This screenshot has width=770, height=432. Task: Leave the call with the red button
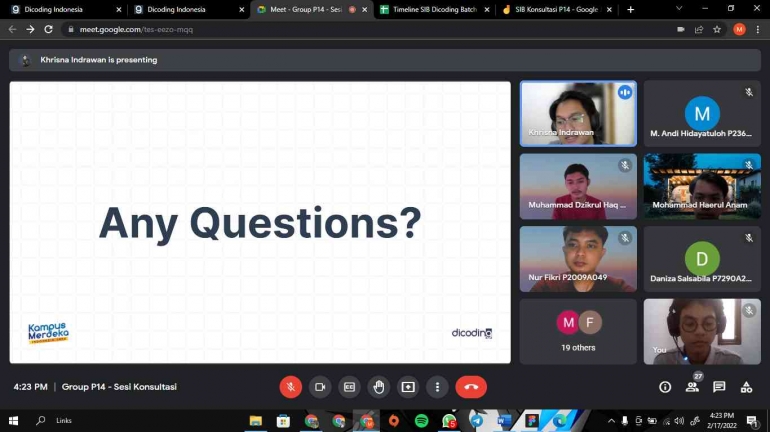tap(471, 387)
